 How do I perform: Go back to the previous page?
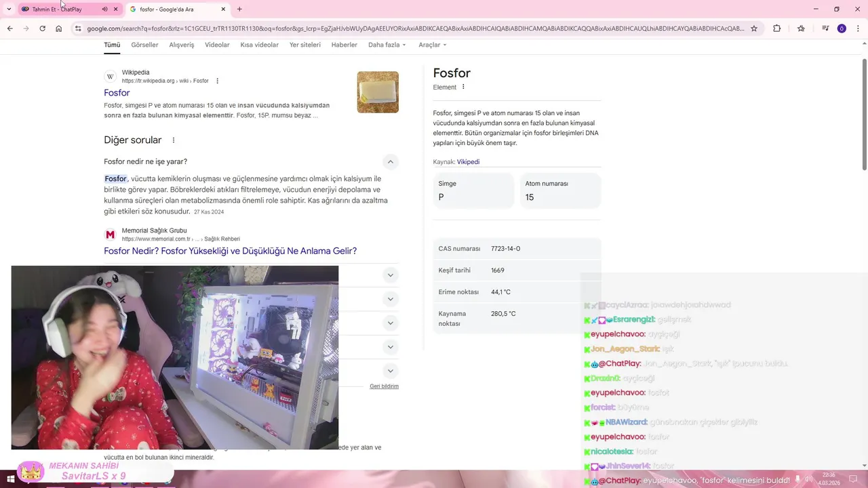(x=9, y=28)
